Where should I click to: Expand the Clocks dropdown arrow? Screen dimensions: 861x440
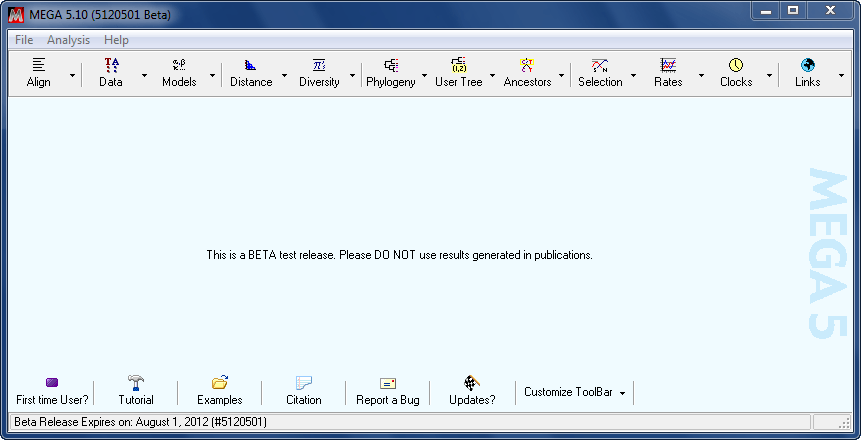pos(769,75)
